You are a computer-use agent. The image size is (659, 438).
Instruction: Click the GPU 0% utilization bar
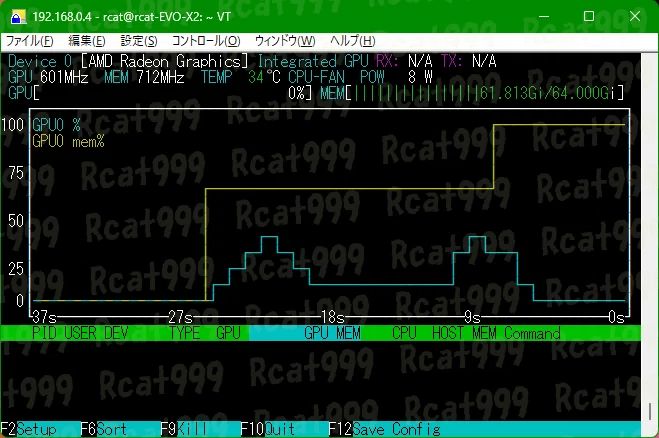(x=160, y=93)
